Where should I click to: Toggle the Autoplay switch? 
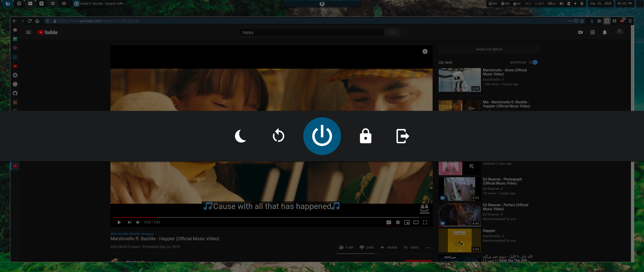533,62
